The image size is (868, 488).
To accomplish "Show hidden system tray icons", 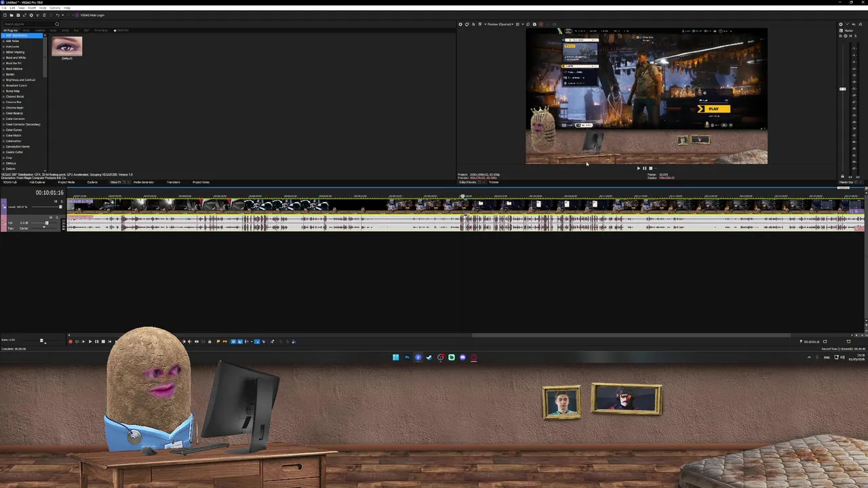I will click(x=809, y=357).
